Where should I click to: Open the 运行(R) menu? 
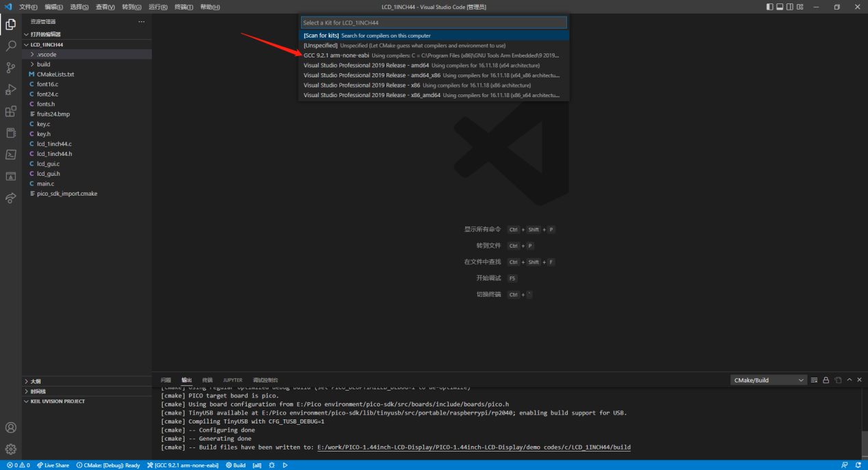coord(158,7)
